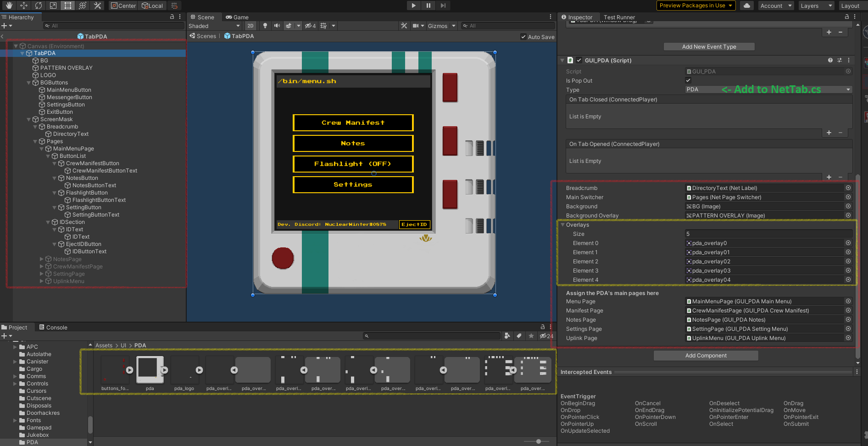Collapse the Overlays array foldout
Image resolution: width=868 pixels, height=446 pixels.
[x=563, y=225]
